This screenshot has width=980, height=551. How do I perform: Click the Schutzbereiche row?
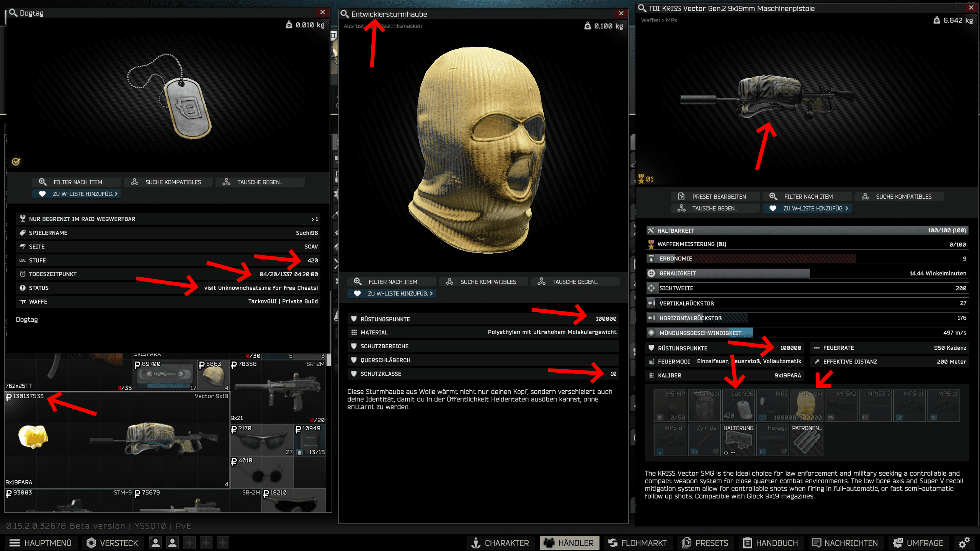[x=483, y=346]
